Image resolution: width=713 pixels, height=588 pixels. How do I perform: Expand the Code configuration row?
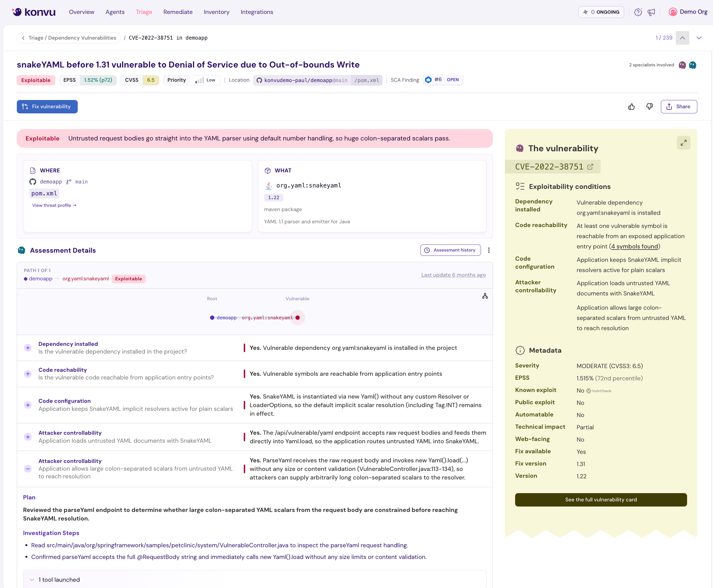point(28,405)
